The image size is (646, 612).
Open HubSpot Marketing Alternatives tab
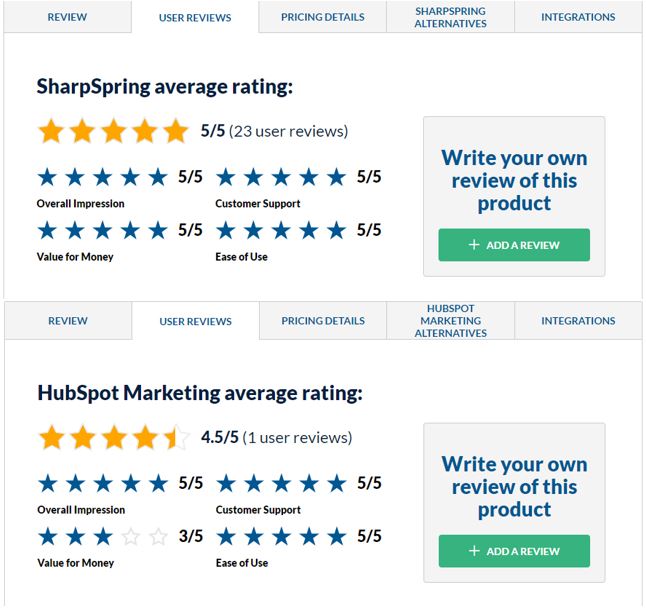(x=450, y=321)
